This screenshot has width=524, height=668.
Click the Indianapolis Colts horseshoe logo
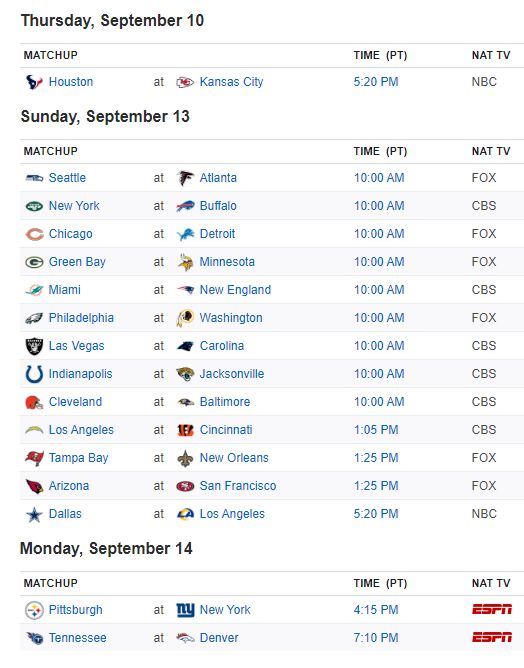(34, 374)
